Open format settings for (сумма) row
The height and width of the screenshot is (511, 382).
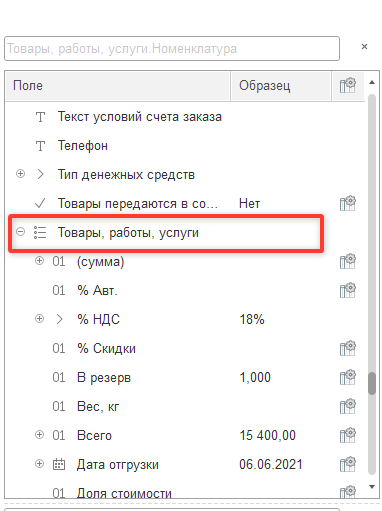(x=348, y=261)
